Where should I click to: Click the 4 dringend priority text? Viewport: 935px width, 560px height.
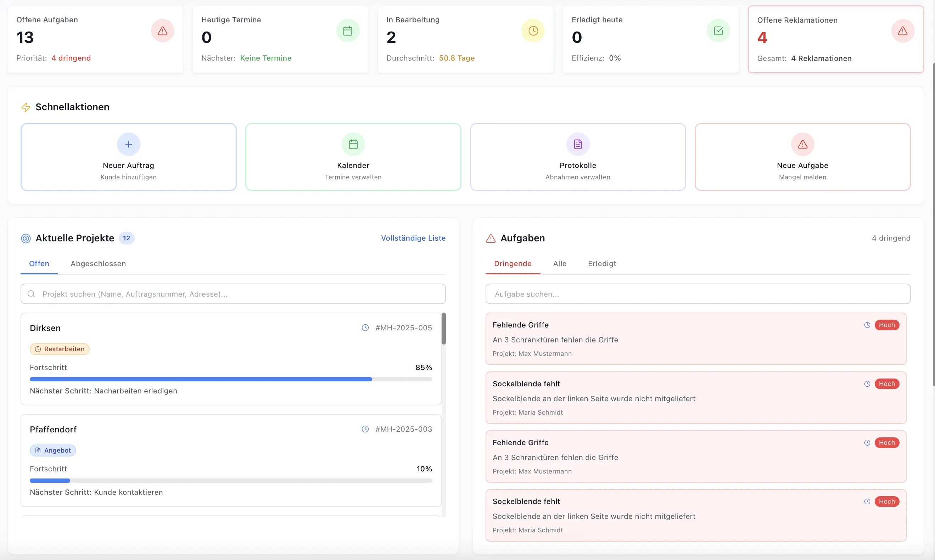coord(71,58)
